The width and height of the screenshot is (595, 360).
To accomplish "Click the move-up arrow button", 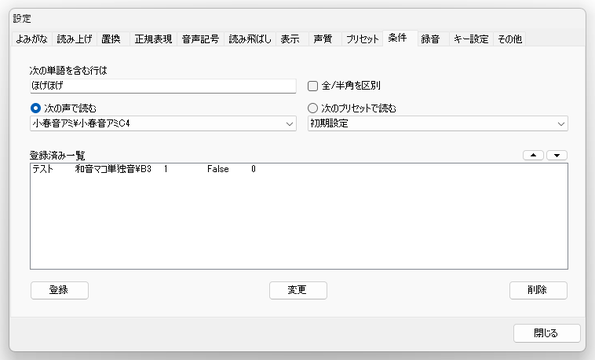I will [533, 155].
